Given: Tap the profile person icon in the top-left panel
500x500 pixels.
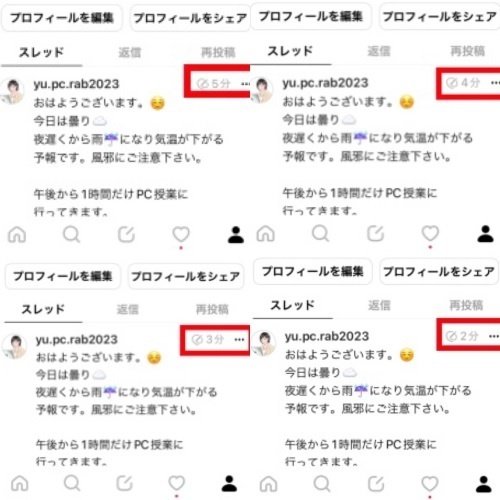Looking at the screenshot, I should 236,235.
